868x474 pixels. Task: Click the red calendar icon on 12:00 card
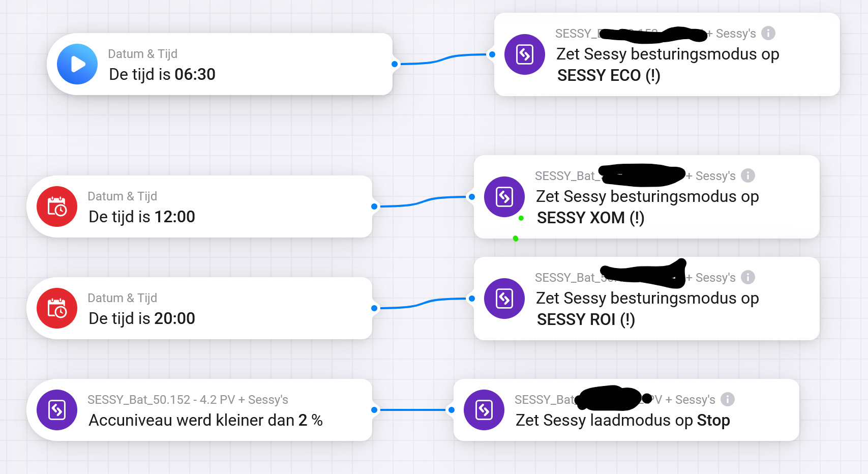coord(57,206)
